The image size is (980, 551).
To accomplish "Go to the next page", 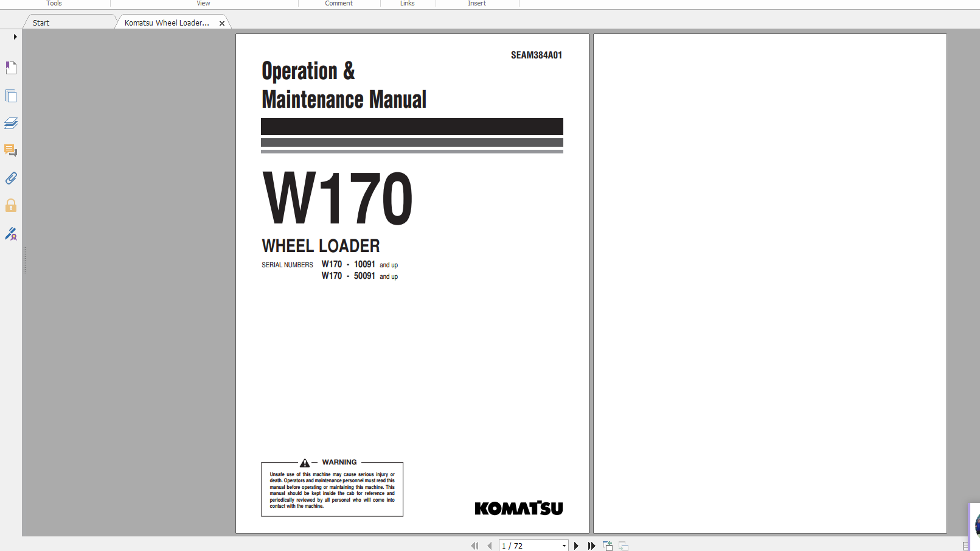I will 576,546.
